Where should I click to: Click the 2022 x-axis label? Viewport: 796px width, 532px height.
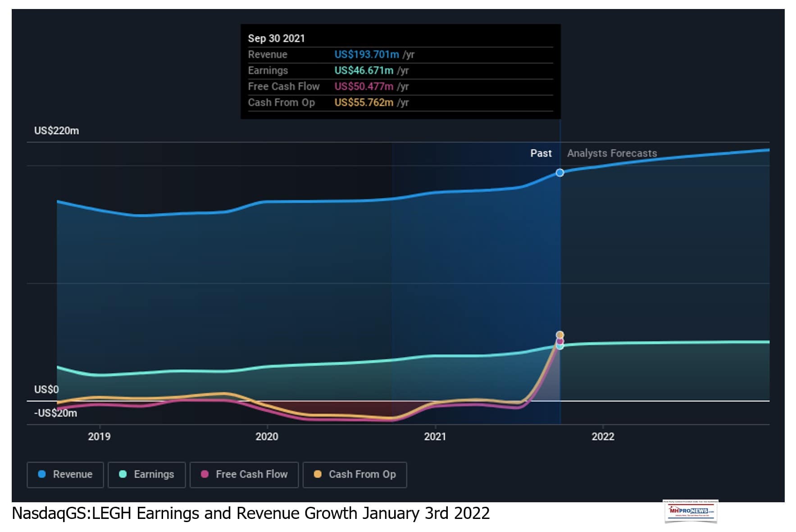[603, 437]
